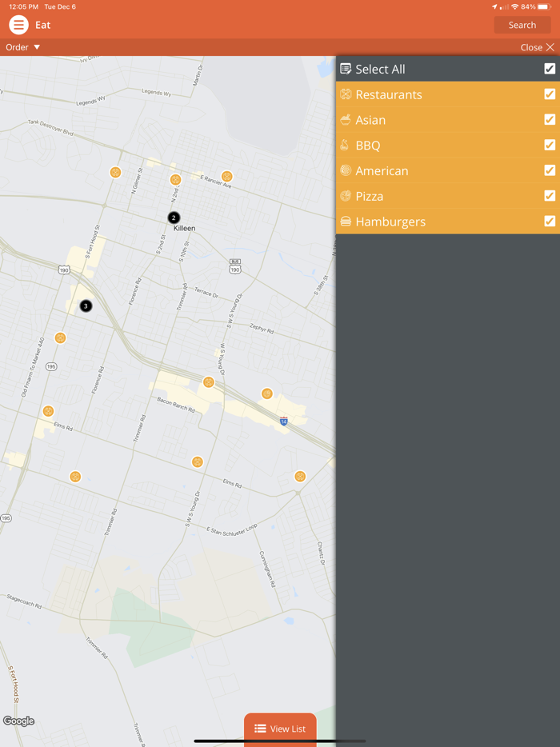This screenshot has width=560, height=747.
Task: Tap the battery indicator in status bar
Action: 544,6
